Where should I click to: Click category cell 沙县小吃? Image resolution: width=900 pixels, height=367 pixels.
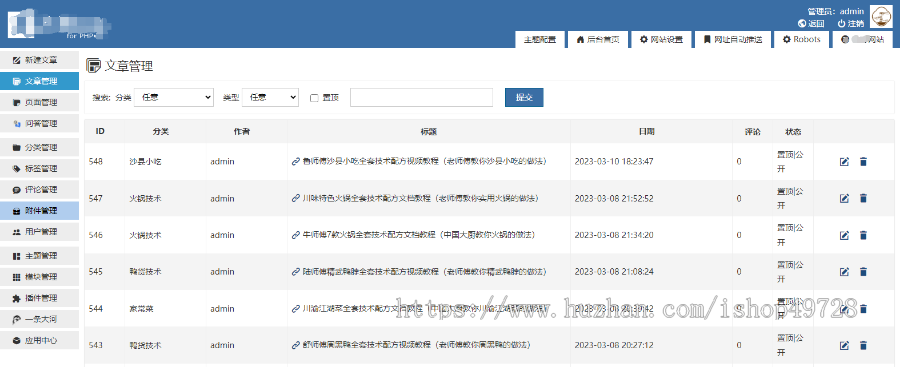pos(145,162)
